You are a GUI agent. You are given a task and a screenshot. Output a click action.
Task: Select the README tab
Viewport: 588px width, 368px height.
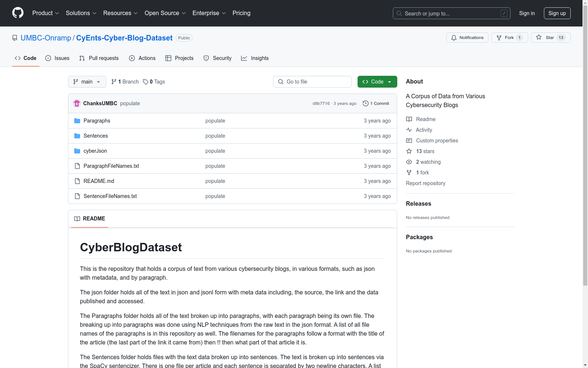click(90, 219)
